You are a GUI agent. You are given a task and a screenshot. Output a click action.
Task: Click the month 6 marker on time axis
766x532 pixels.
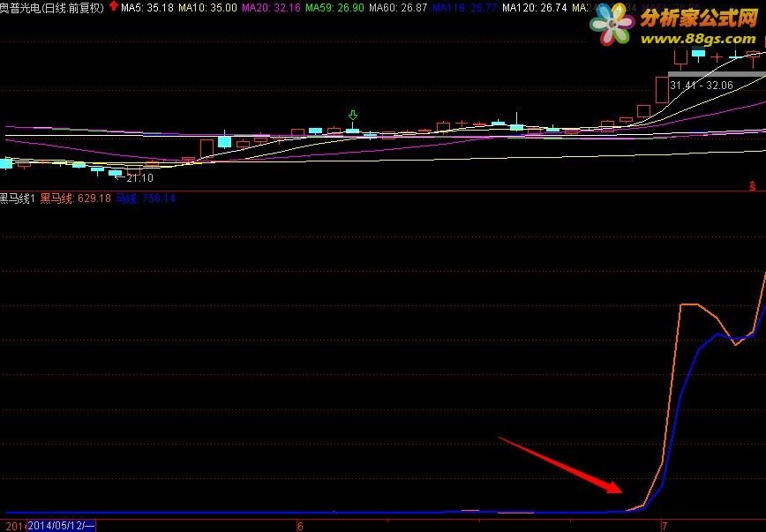(x=300, y=526)
